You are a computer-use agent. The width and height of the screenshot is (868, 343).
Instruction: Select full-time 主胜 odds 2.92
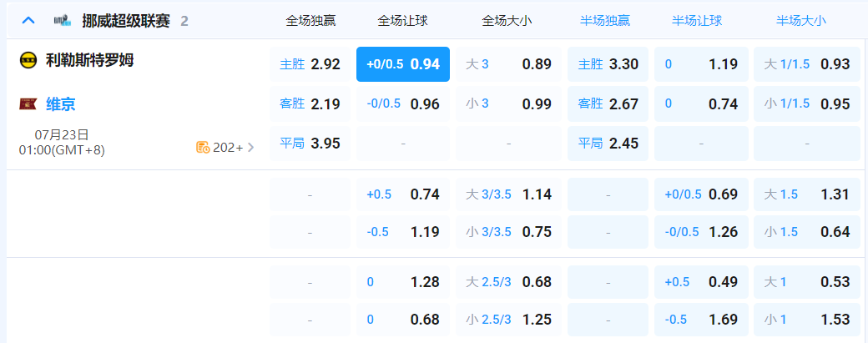tap(310, 64)
